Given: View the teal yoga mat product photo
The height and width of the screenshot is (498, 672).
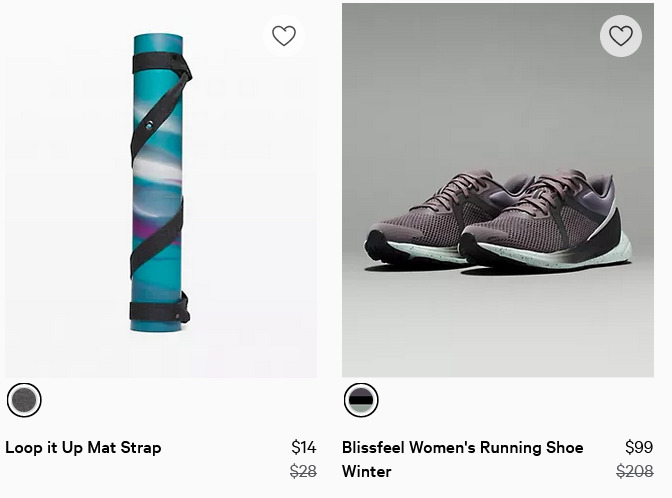Looking at the screenshot, I should [161, 190].
